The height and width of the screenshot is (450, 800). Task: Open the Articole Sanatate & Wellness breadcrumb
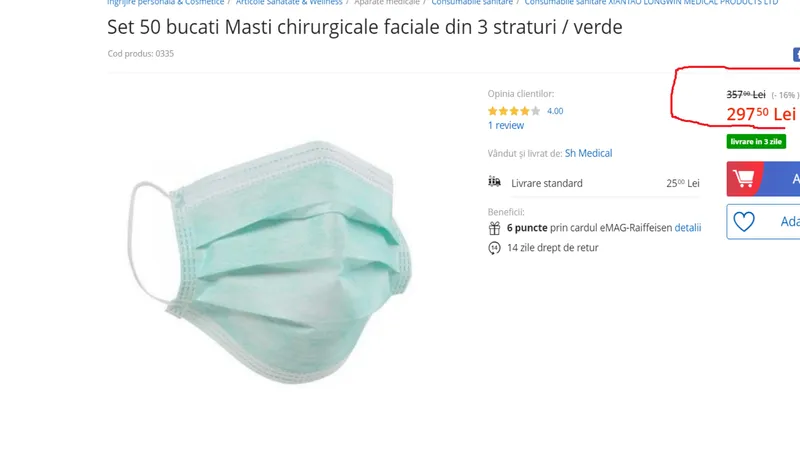289,2
